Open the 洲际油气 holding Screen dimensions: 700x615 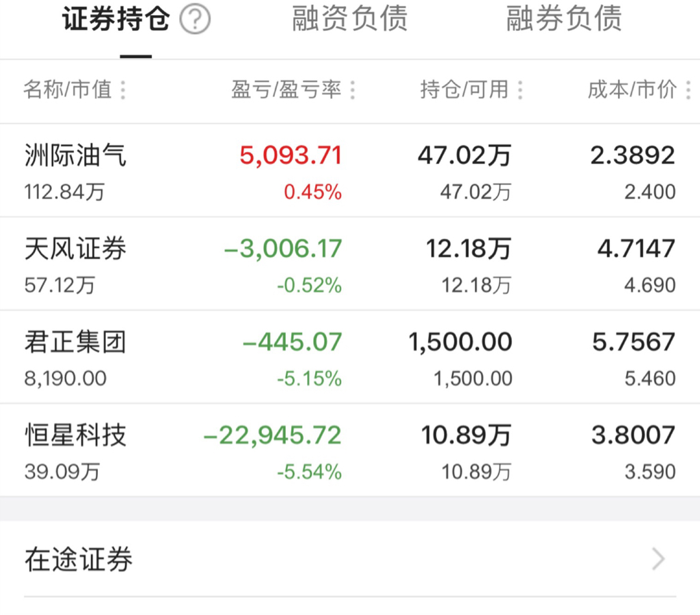click(350, 170)
